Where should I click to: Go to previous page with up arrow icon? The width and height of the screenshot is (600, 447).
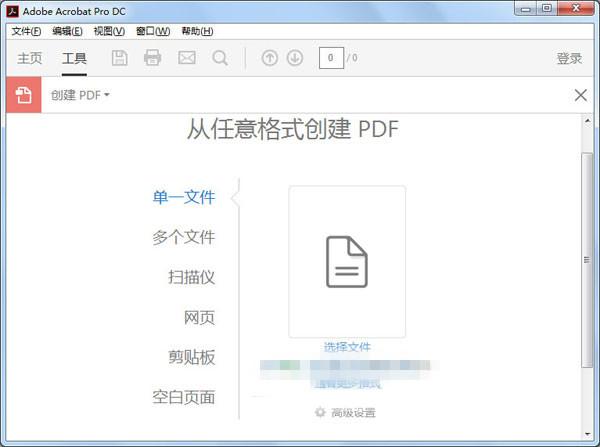270,58
